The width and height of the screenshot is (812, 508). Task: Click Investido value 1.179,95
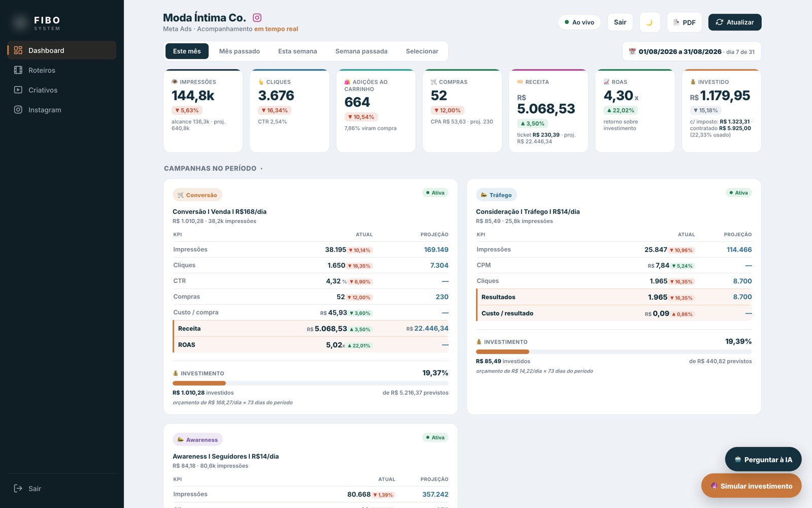pos(725,96)
